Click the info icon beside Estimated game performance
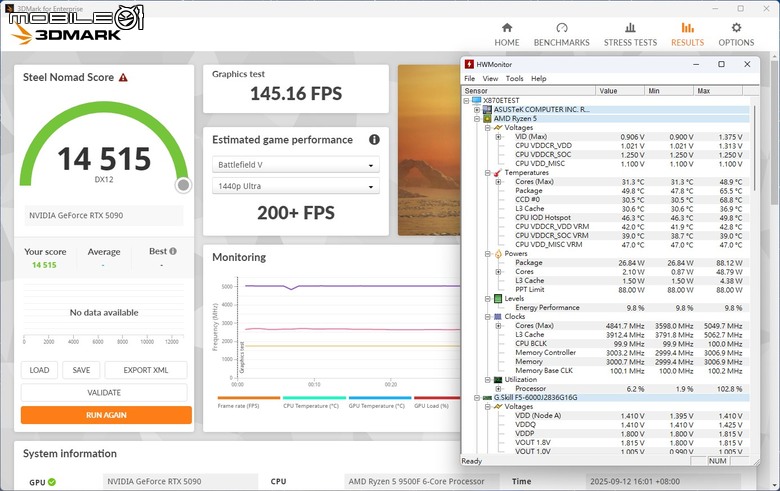 coord(374,140)
